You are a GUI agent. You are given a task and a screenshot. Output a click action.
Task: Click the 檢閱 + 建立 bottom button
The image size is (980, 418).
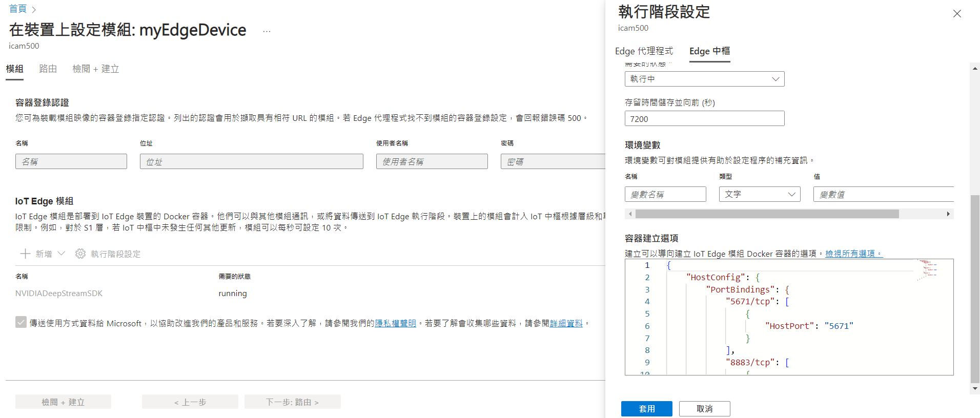pyautogui.click(x=63, y=402)
